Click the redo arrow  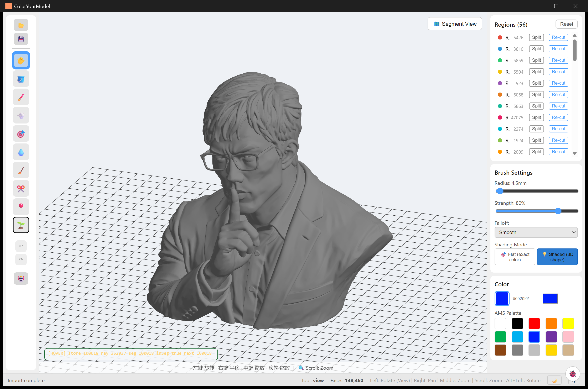click(x=21, y=259)
